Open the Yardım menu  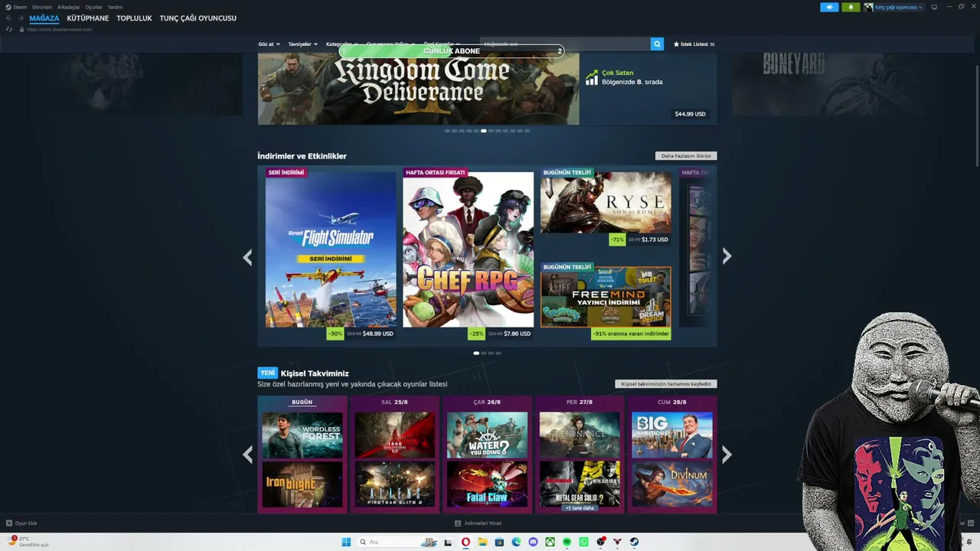[x=115, y=7]
